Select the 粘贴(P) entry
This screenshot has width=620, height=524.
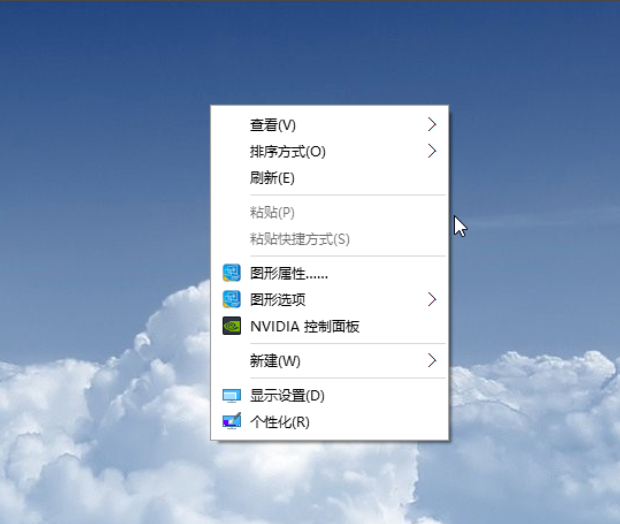pos(329,212)
